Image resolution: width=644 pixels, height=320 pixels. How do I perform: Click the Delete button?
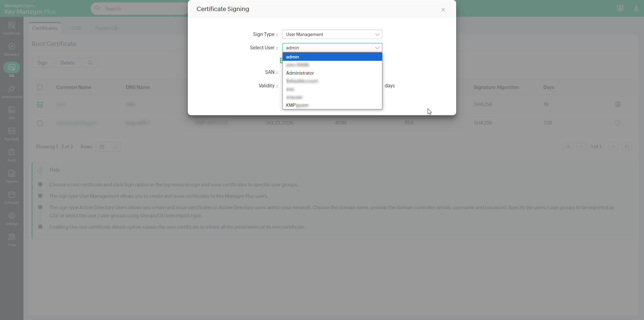67,63
